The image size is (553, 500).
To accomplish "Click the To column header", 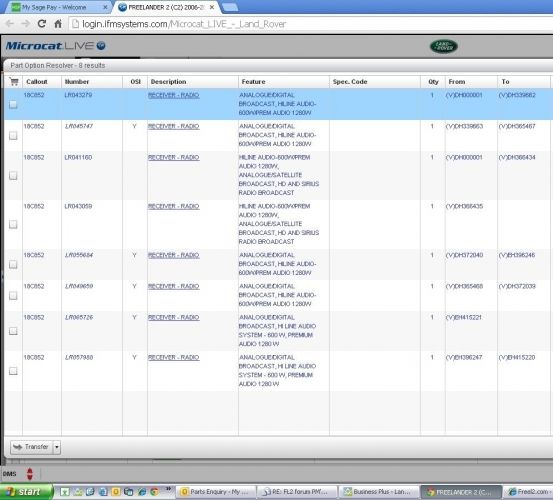I will (x=524, y=81).
